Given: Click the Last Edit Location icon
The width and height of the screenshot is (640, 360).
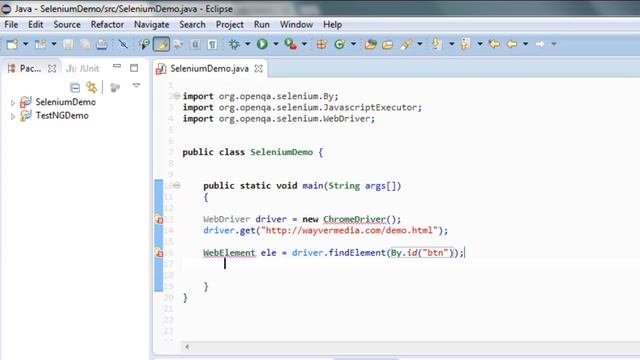Looking at the screenshot, I should [494, 44].
